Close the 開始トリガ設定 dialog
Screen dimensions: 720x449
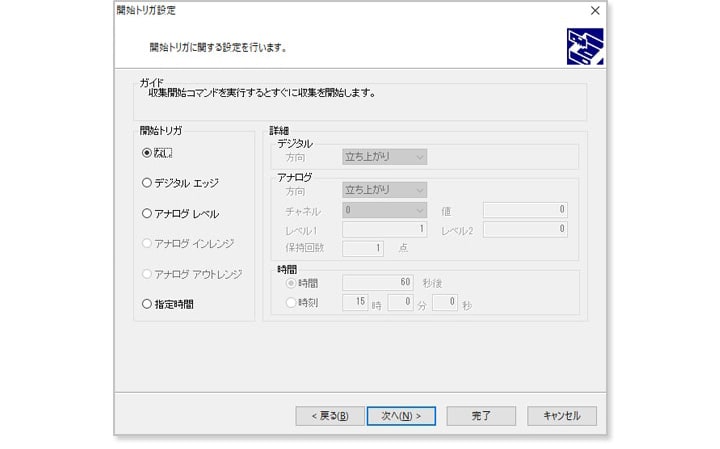tap(596, 11)
